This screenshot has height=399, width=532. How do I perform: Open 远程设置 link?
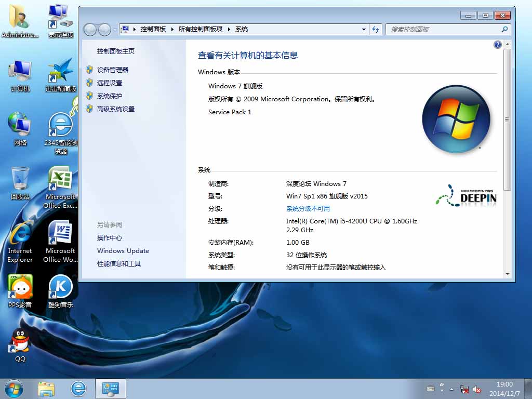pos(110,83)
